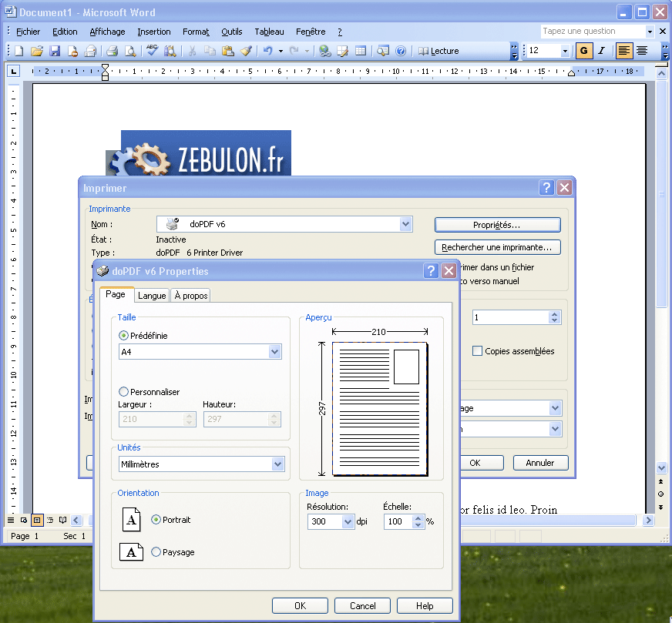Screen dimensions: 672x623
Task: Open the Insertion menu
Action: (154, 32)
